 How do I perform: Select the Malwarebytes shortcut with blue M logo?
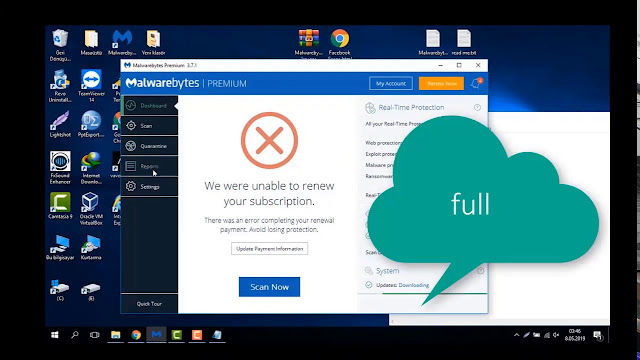coord(122,42)
